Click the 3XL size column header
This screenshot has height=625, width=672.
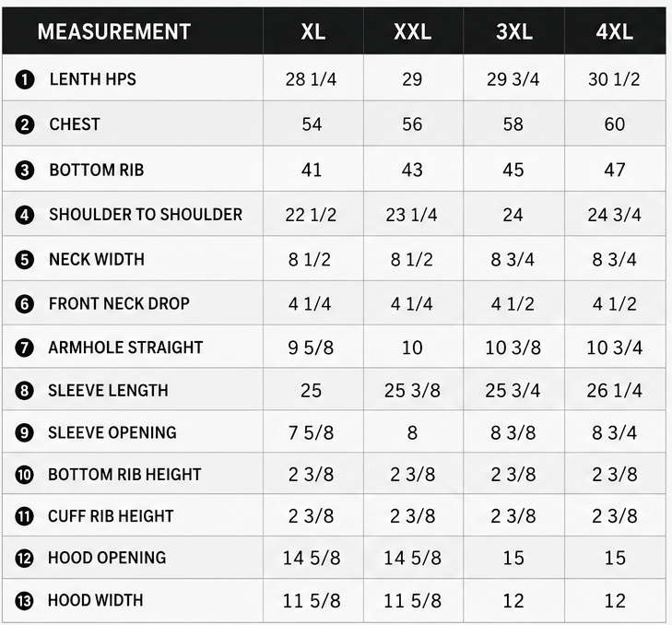(x=513, y=31)
